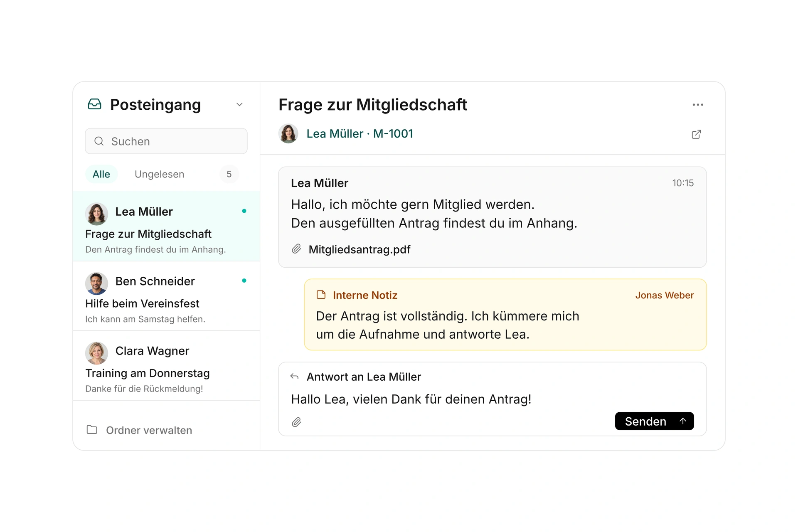Click the Interne Notiz heading
This screenshot has width=798, height=532.
(365, 295)
